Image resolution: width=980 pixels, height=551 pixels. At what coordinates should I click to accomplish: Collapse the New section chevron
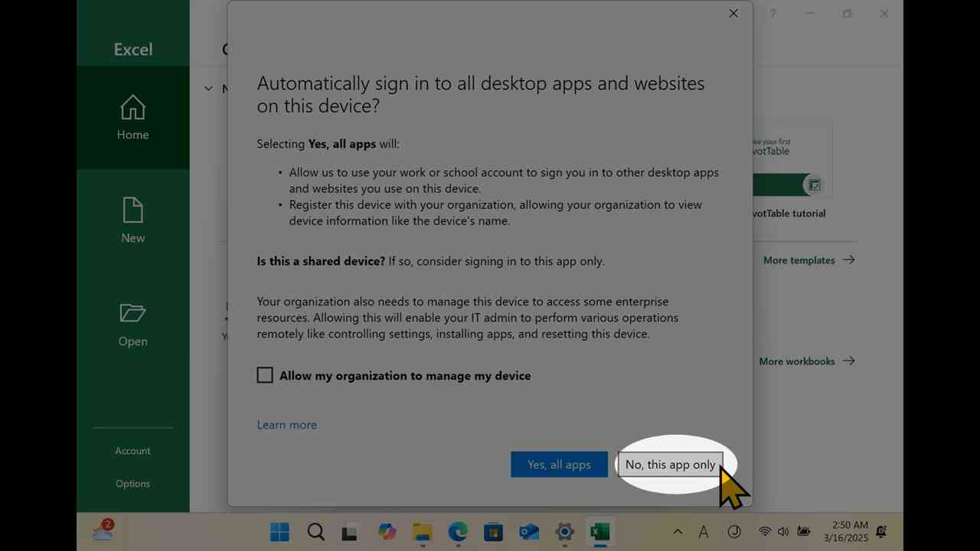click(x=208, y=89)
